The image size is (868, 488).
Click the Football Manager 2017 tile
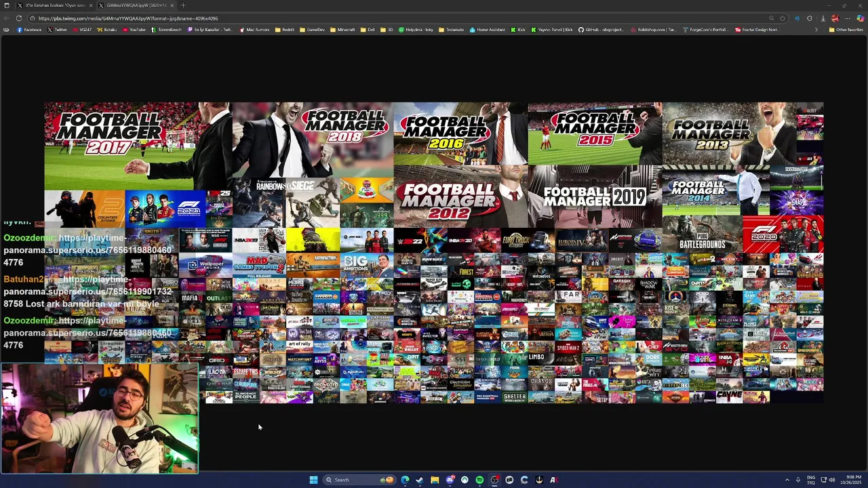(x=138, y=146)
